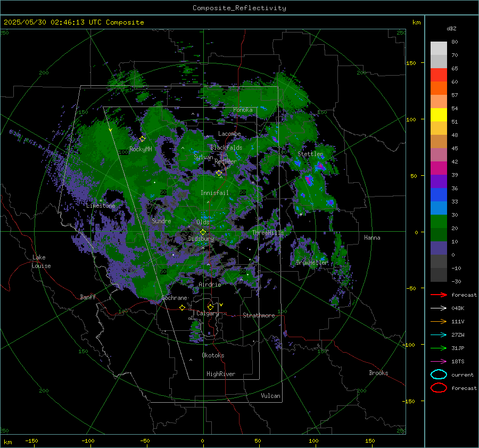Click the 54 dBZ yellow swatch
Screen dimensions: 479x448
[x=439, y=115]
